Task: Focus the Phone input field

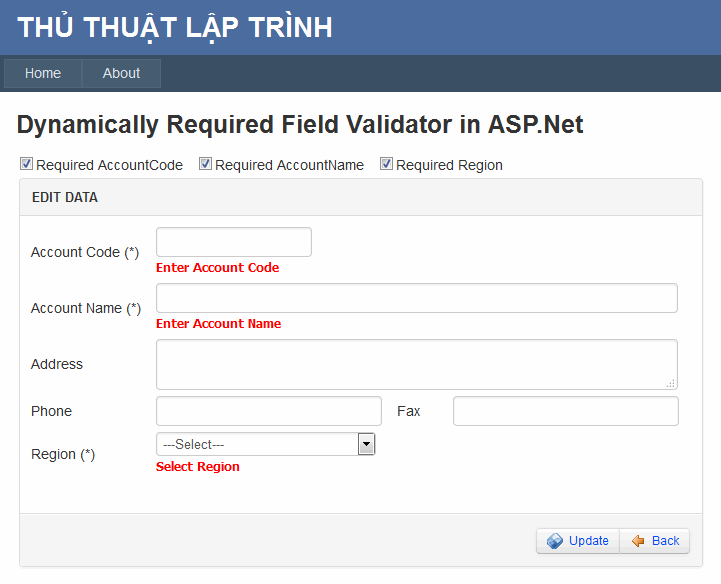Action: pyautogui.click(x=269, y=411)
